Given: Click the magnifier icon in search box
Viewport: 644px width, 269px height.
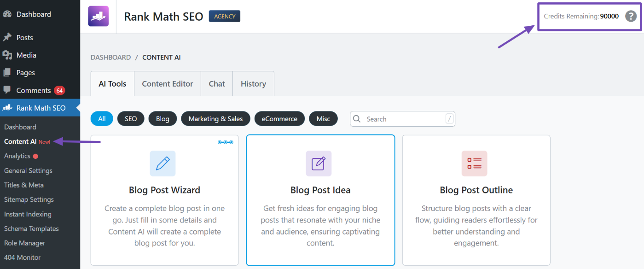Looking at the screenshot, I should tap(357, 119).
